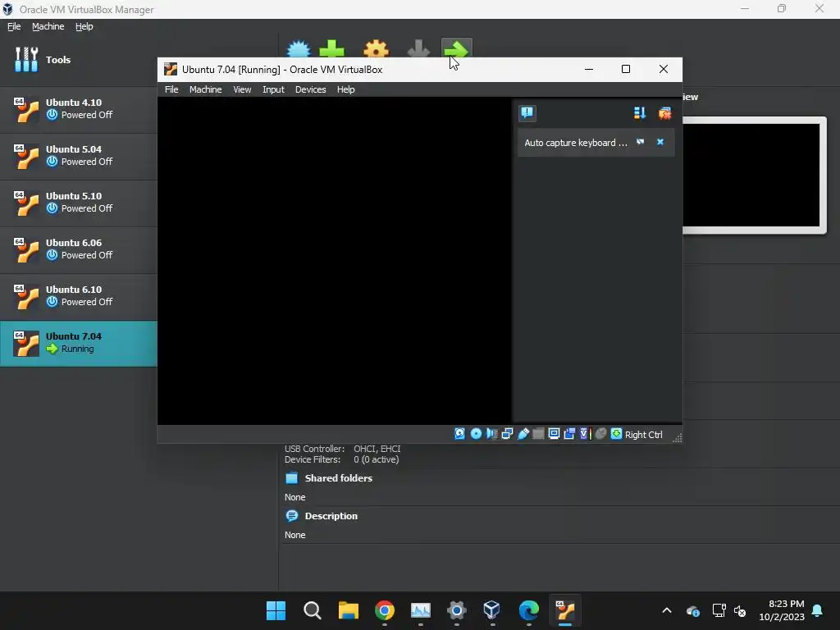840x630 pixels.
Task: Click the USB Controller OHCI, EHCI value
Action: point(377,449)
